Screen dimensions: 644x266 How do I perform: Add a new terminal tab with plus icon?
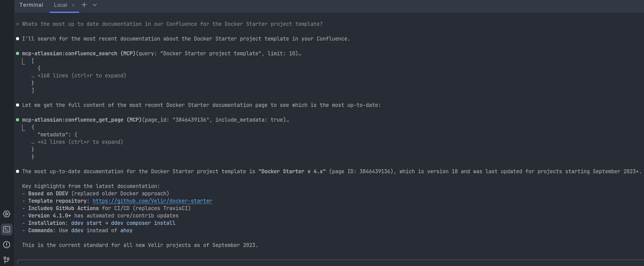click(x=84, y=5)
